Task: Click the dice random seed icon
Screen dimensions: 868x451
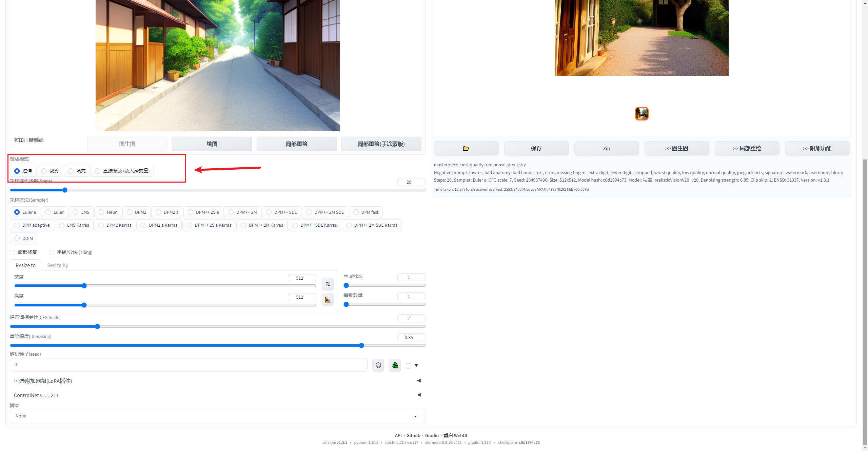Action: [378, 365]
